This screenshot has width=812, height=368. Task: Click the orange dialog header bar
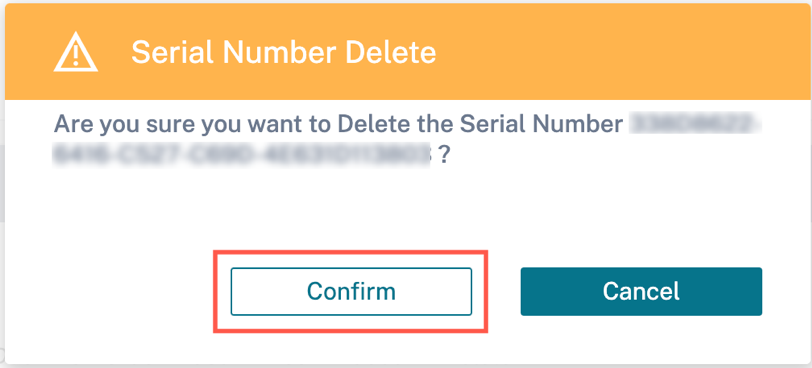(406, 52)
